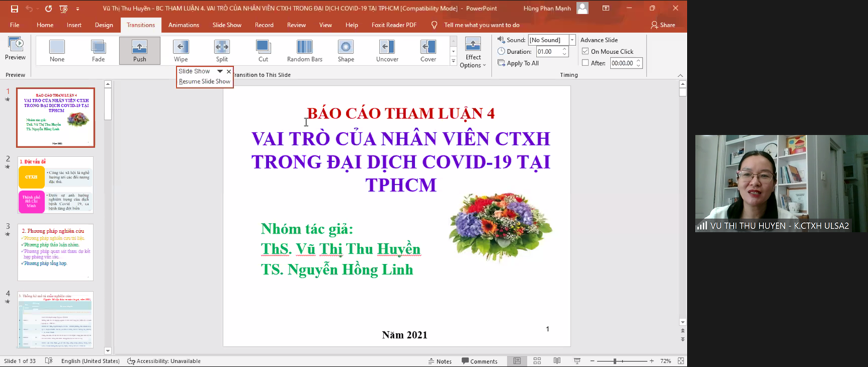Apply the Fade transition
Image resolution: width=868 pixels, height=367 pixels.
tap(98, 51)
